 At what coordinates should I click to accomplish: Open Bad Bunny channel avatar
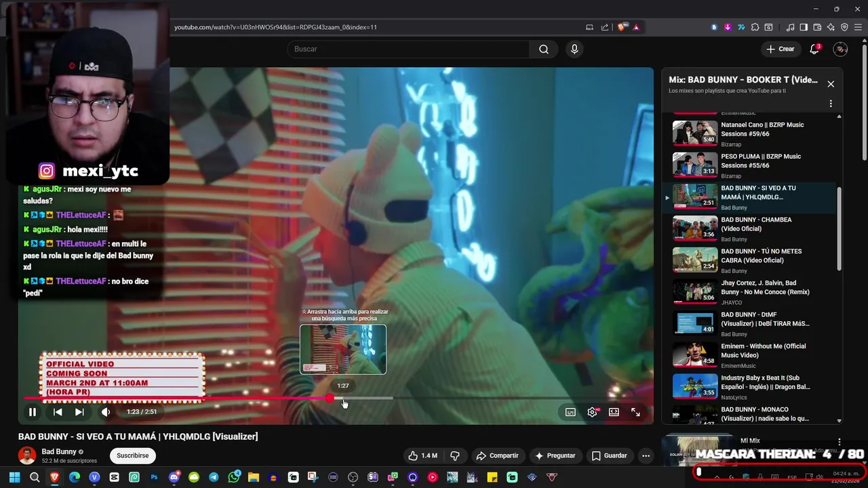tap(27, 455)
